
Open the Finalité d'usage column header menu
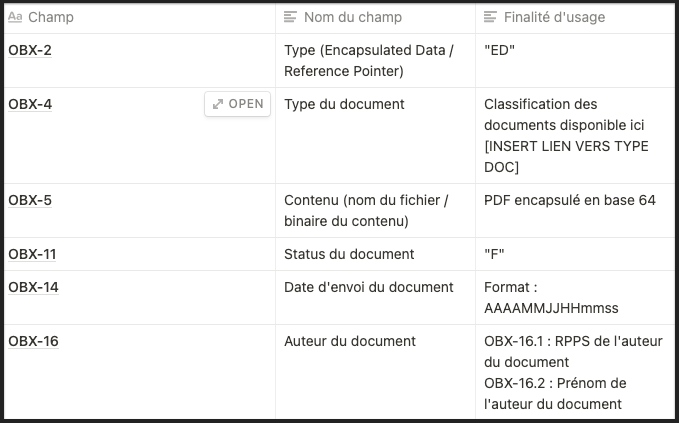coord(575,17)
